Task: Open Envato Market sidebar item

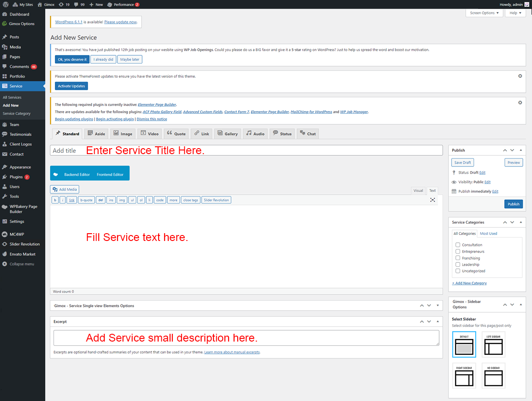Action: click(x=22, y=254)
